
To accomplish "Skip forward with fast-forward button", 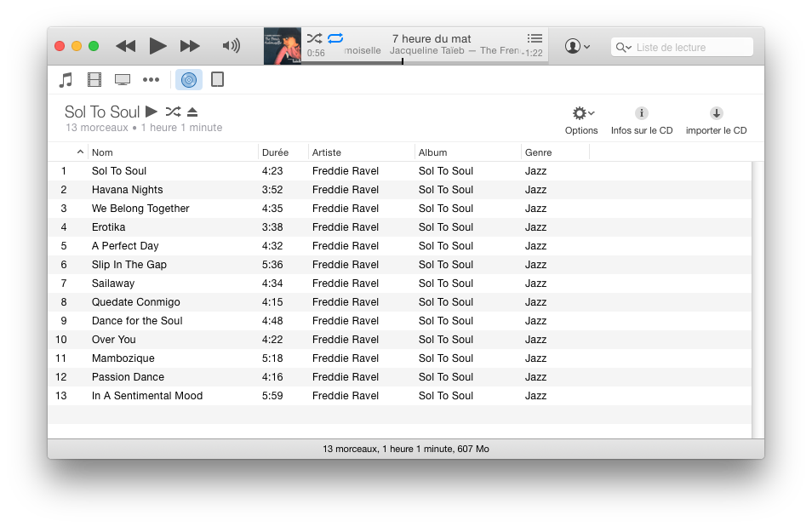I will pos(190,46).
